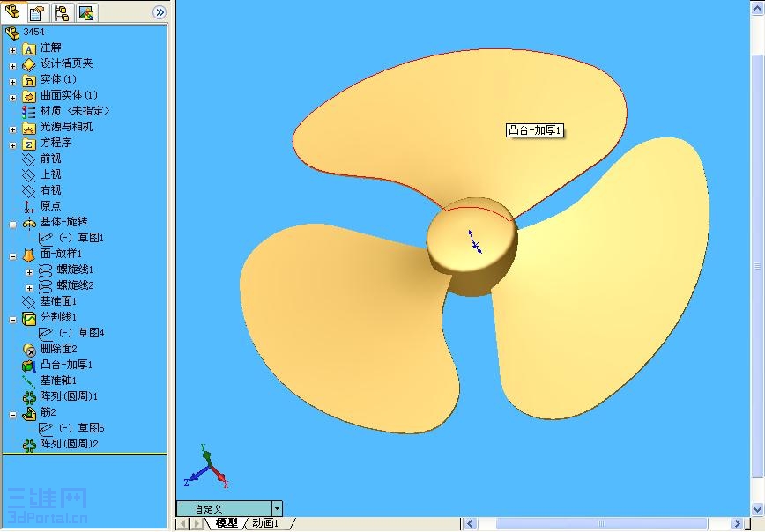
Task: Collapse the 分割线1 feature
Action: [x=12, y=320]
